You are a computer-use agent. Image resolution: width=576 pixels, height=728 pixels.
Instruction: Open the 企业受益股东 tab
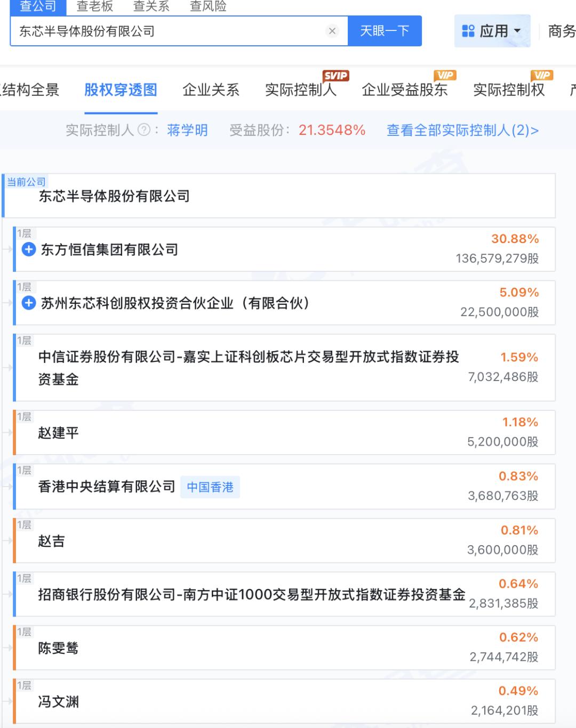404,90
